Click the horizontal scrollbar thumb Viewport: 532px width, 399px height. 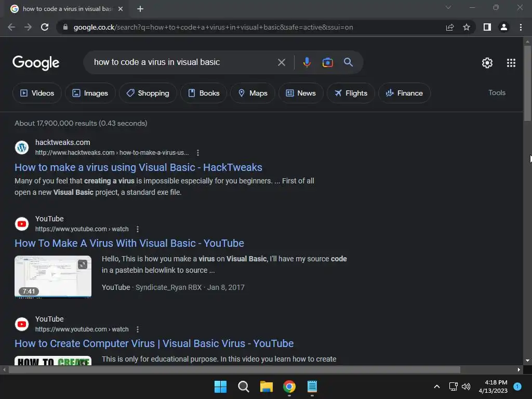[x=234, y=369]
